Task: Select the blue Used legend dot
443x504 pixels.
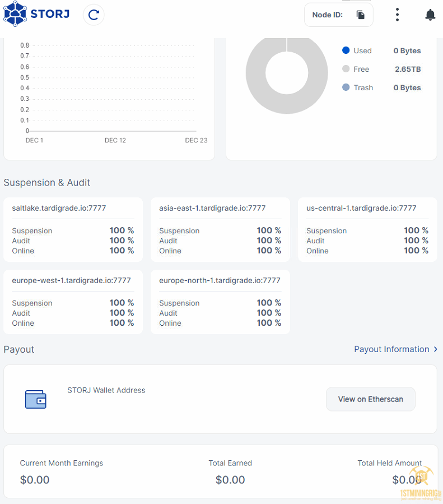Action: (346, 50)
